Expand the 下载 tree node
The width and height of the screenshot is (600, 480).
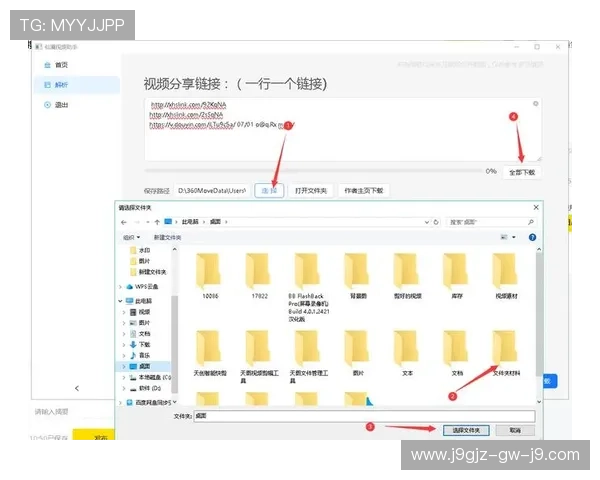point(124,344)
